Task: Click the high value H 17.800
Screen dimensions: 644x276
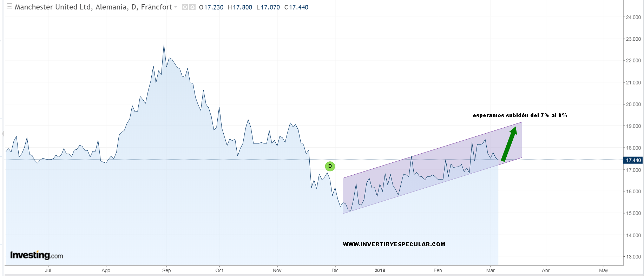Action: 240,7
